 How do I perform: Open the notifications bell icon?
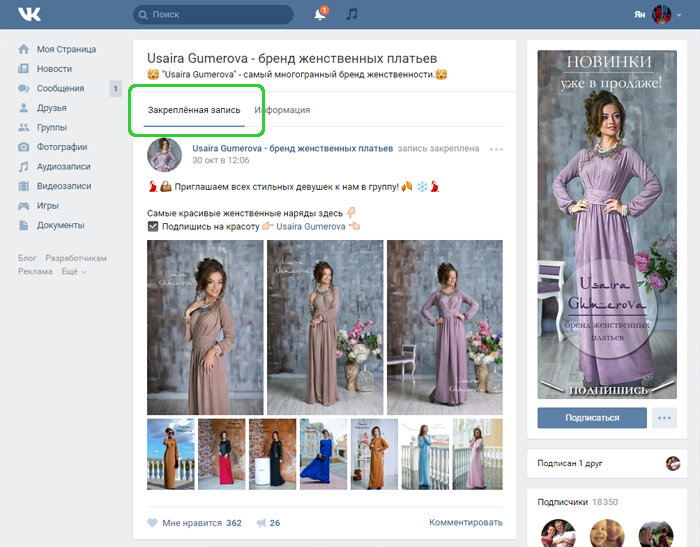coord(320,14)
